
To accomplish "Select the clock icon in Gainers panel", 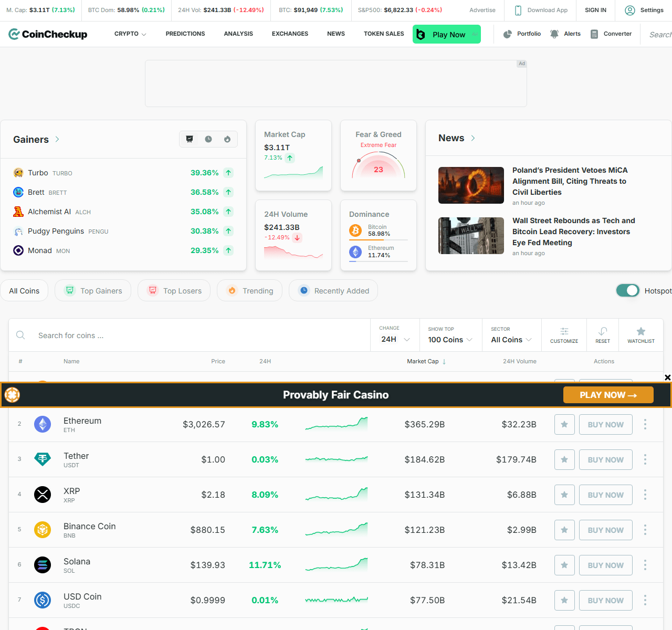I will tap(208, 139).
